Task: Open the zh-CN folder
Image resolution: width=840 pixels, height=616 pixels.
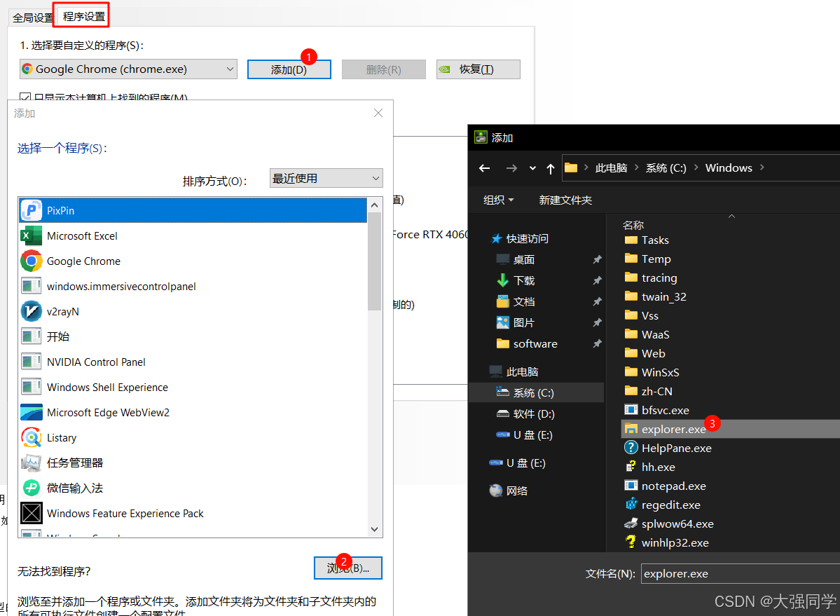Action: coord(656,391)
